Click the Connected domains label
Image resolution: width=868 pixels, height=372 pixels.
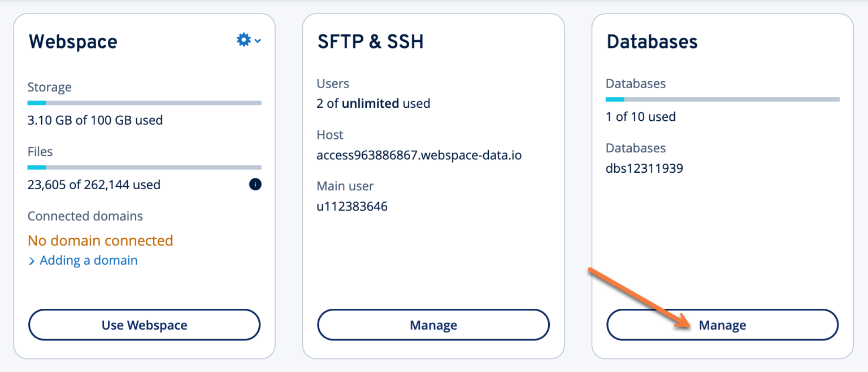(85, 216)
